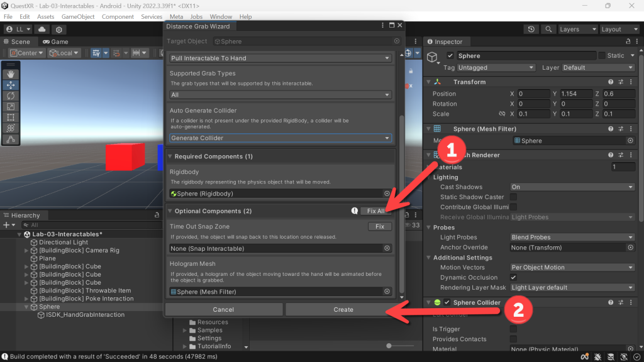Click the Cancel button
This screenshot has height=362, width=644.
pyautogui.click(x=223, y=309)
